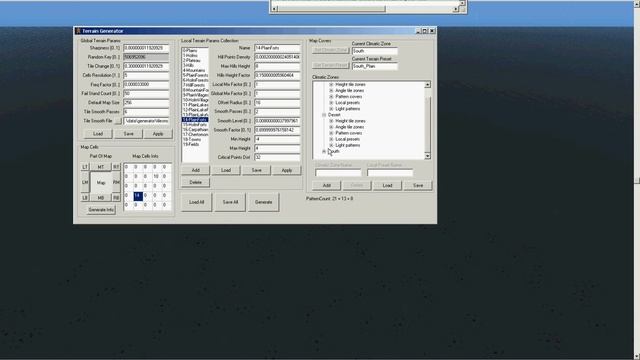Expand Height tile zones under Desert
Screen dimensions: 640x360
click(x=331, y=121)
